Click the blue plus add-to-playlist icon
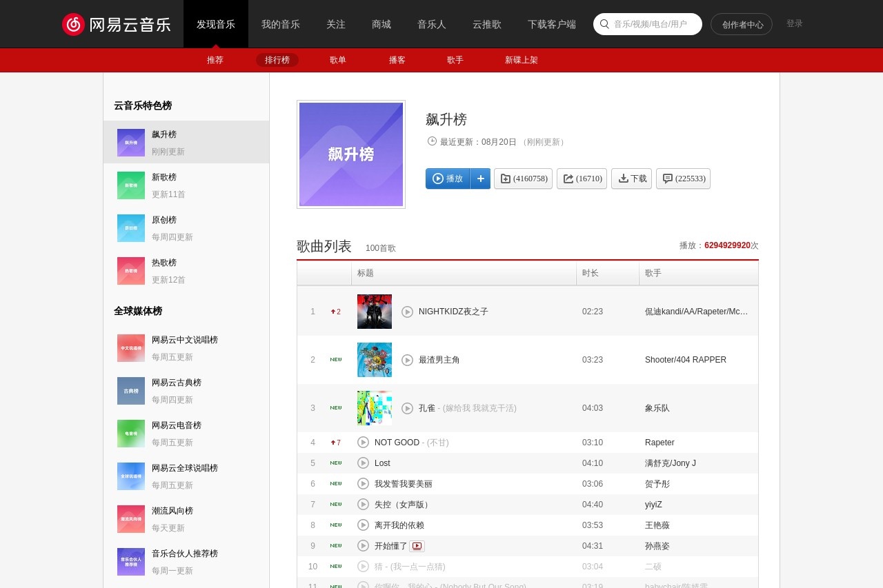Image resolution: width=883 pixels, height=588 pixels. point(480,179)
